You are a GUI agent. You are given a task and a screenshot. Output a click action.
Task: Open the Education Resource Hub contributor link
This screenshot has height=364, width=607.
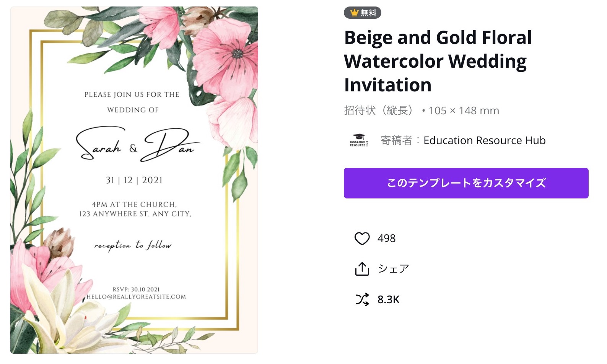tap(484, 140)
